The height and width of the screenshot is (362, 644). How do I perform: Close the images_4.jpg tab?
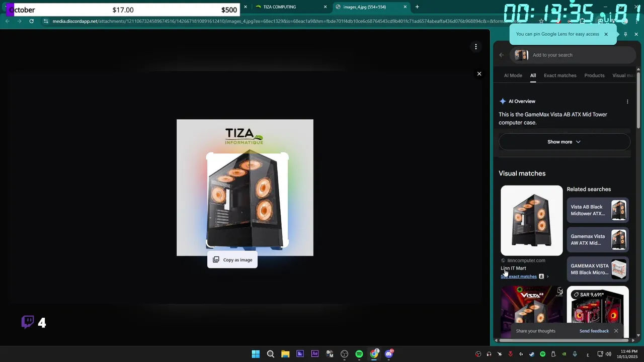[405, 7]
